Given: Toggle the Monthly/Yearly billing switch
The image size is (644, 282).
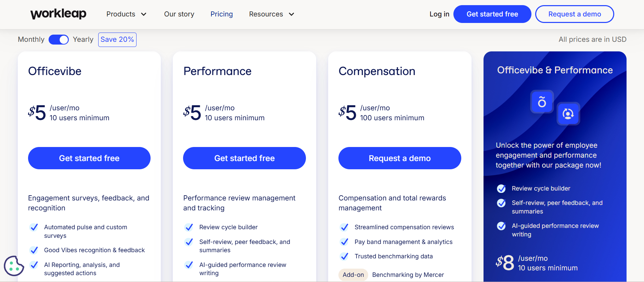Looking at the screenshot, I should (59, 39).
